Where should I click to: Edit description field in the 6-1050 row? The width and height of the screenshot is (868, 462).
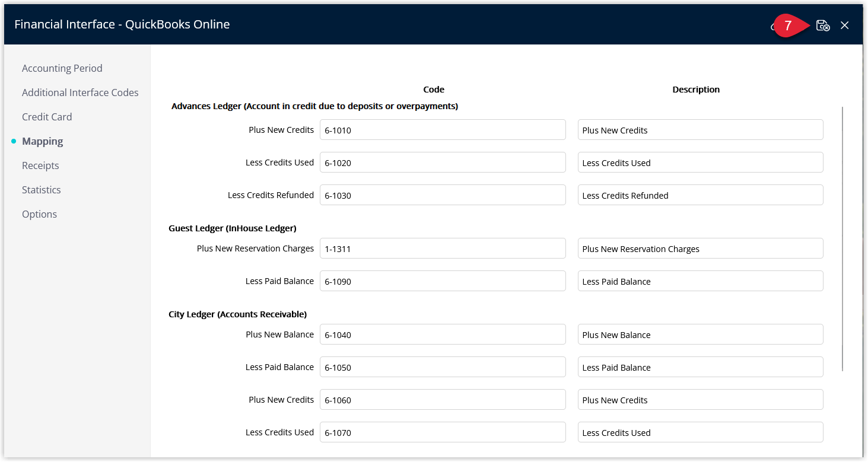700,367
